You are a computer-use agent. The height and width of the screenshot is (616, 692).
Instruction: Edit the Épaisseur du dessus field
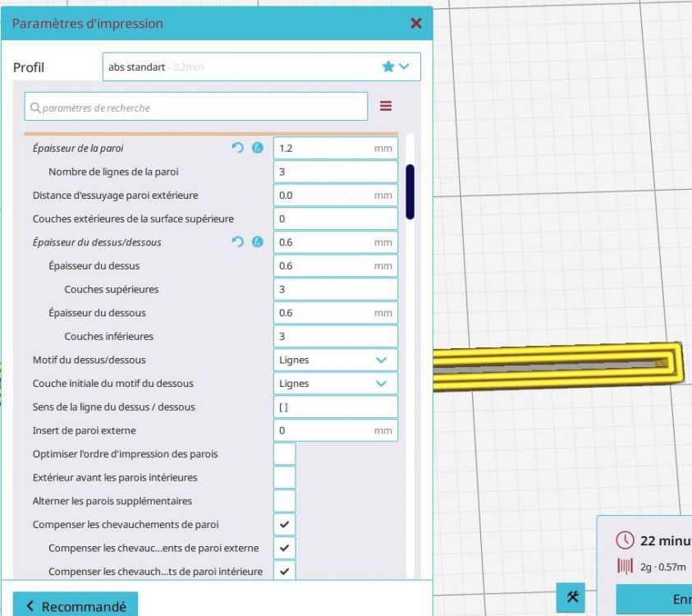click(336, 266)
